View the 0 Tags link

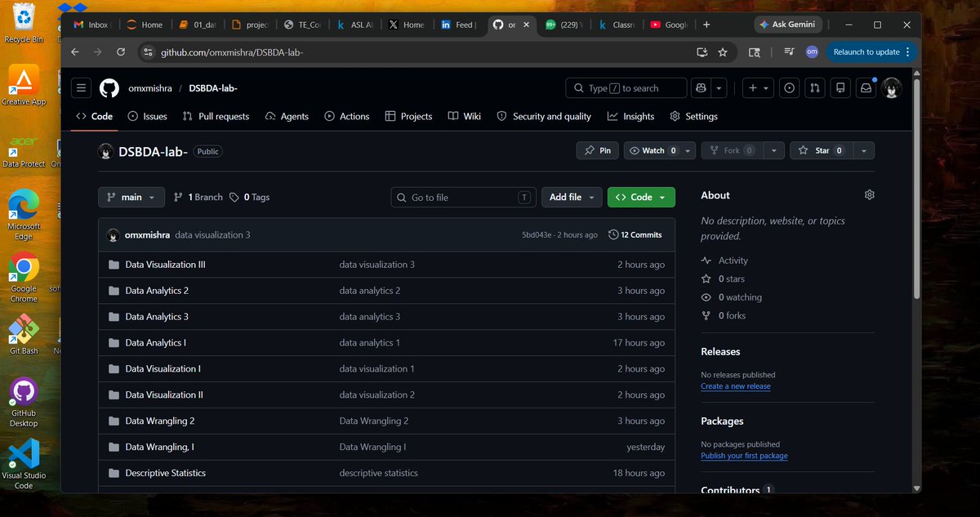tap(250, 197)
